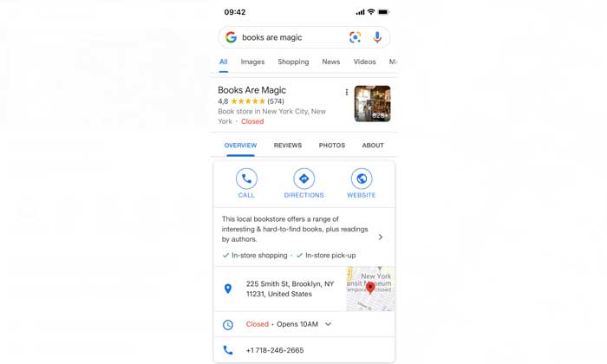Expand the bookstore description arrow

[x=380, y=237]
